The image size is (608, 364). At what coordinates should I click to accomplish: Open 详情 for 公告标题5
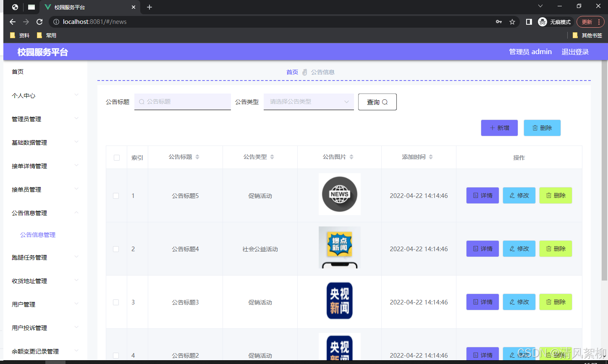[x=482, y=195]
